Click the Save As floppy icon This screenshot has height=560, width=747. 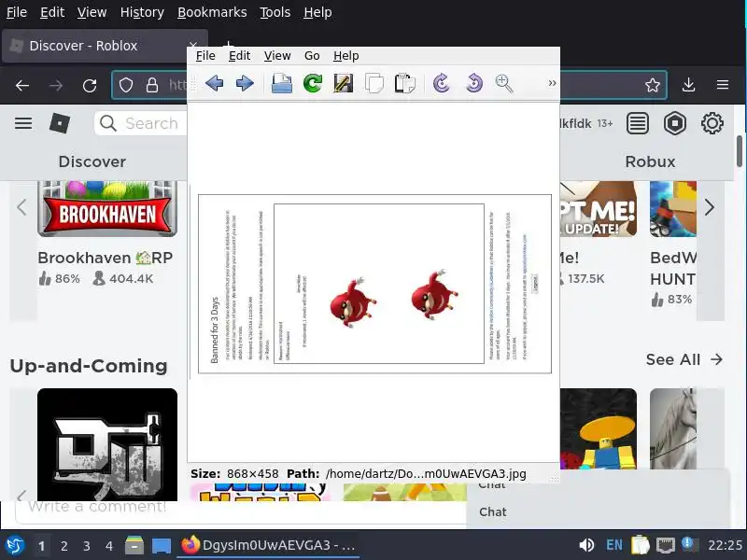343,83
